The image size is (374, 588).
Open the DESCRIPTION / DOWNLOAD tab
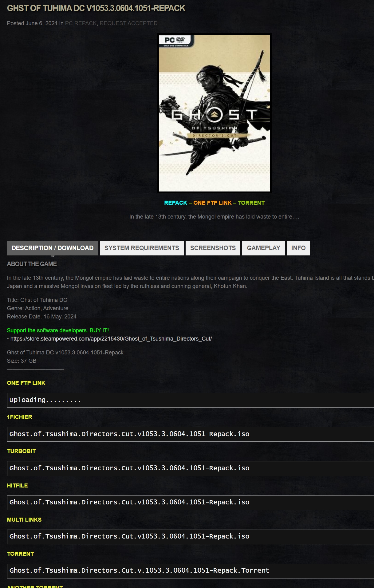(x=53, y=248)
